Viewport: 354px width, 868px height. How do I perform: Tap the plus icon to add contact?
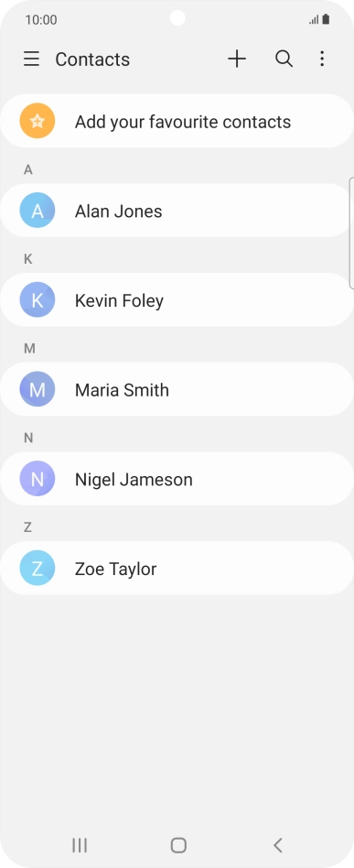click(237, 59)
